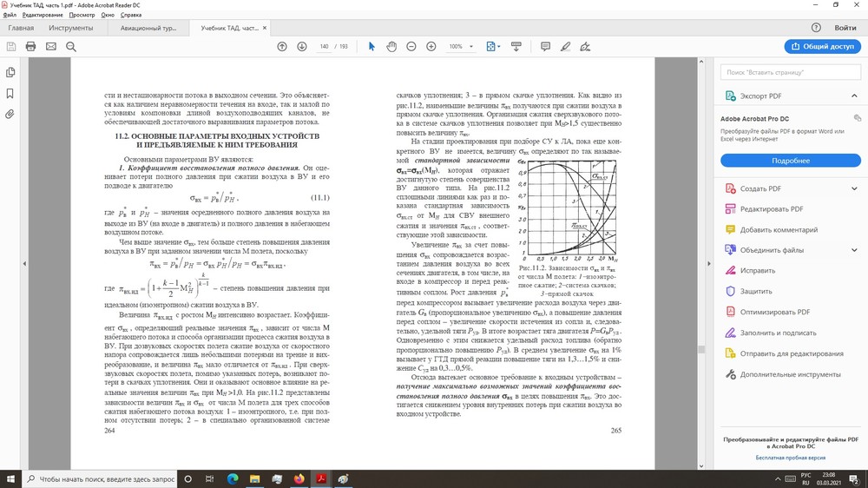This screenshot has height=488, width=868.
Task: Go to next page arrow
Action: pyautogui.click(x=302, y=47)
